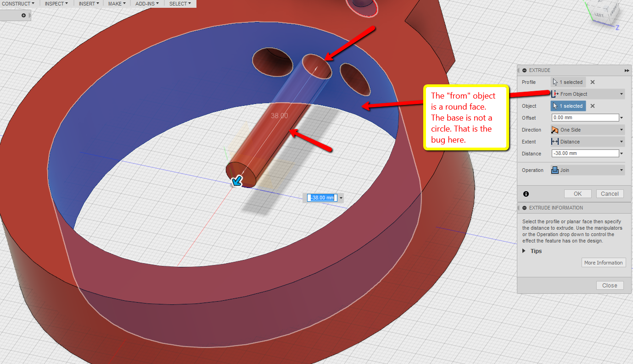Viewport: 633px width, 364px height.
Task: Collapse the EXTRUDE palette using the minus icon
Action: [524, 70]
